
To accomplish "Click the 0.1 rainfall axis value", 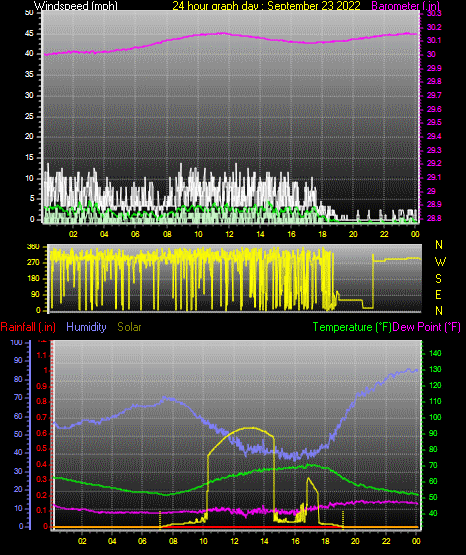I will [42, 510].
